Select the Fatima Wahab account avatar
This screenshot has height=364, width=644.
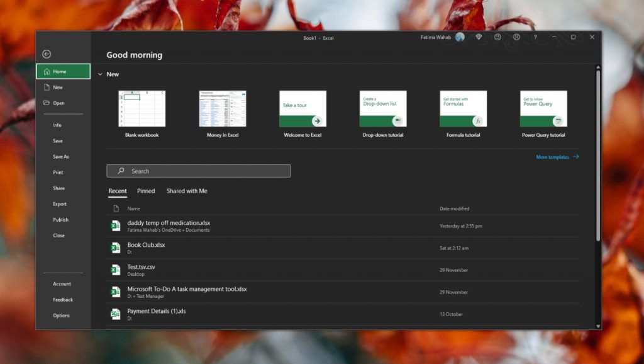click(459, 37)
